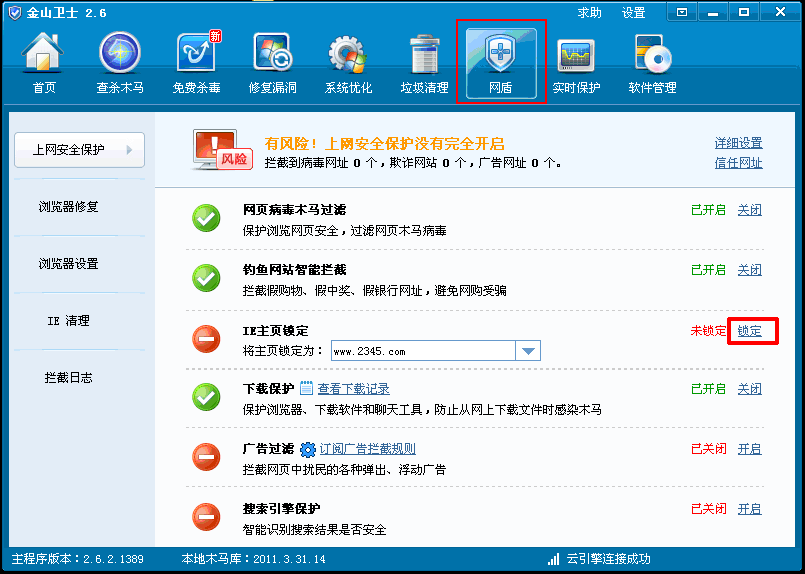
Task: Click the 搜索引擎保护 title text
Action: [281, 508]
